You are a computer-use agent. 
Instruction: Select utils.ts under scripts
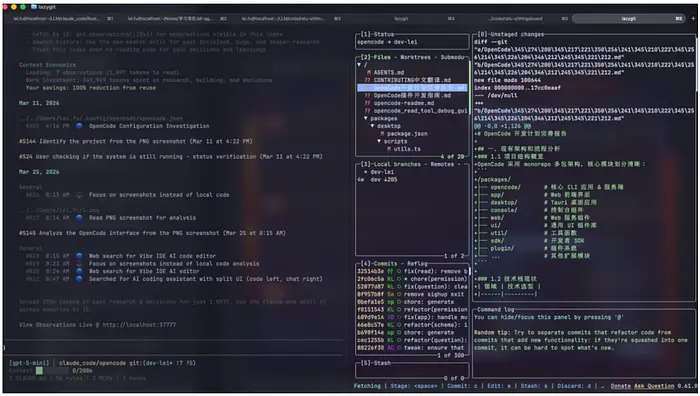tap(407, 149)
